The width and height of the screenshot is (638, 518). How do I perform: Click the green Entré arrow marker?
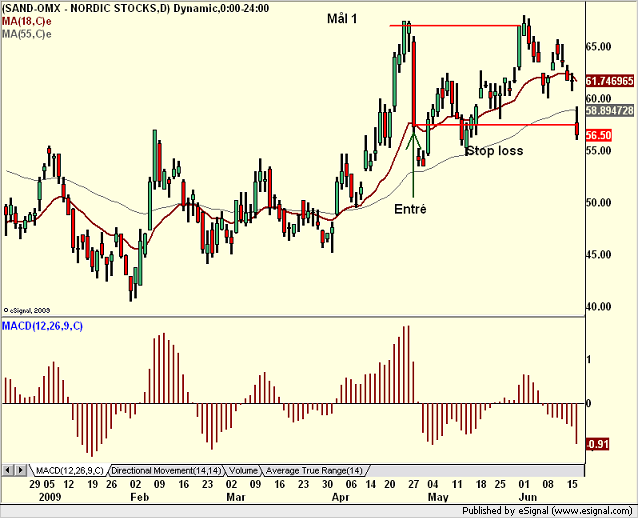(x=413, y=163)
